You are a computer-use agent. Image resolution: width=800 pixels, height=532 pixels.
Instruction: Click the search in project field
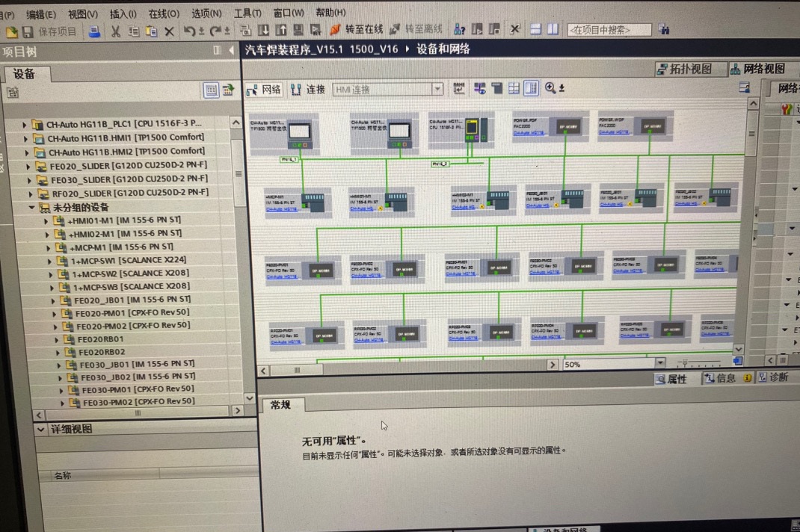pyautogui.click(x=609, y=30)
